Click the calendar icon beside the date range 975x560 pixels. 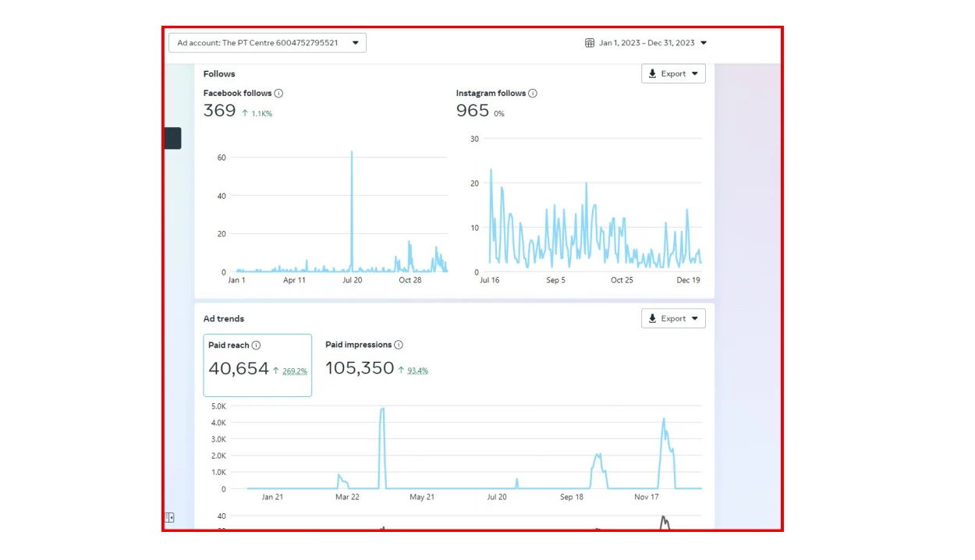tap(590, 43)
